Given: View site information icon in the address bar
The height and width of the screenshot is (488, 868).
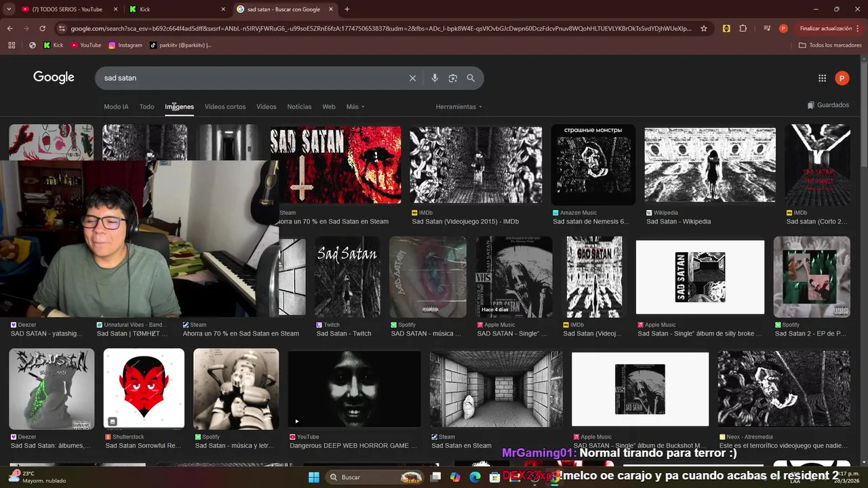Looking at the screenshot, I should coord(62,28).
